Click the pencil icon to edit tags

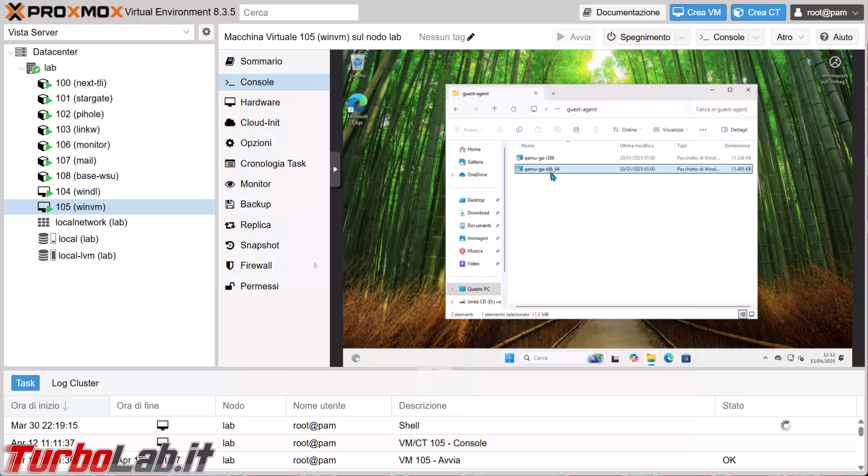pyautogui.click(x=471, y=37)
